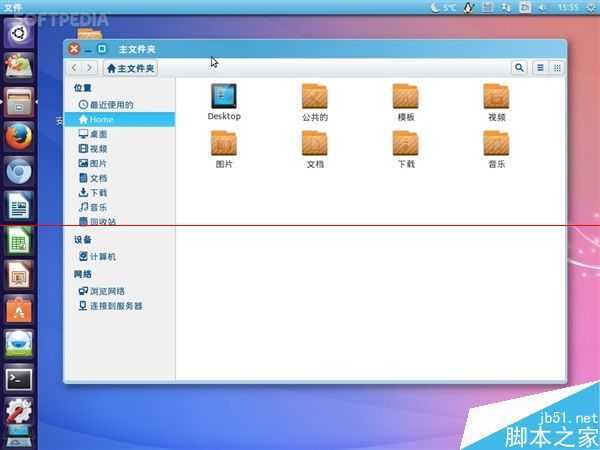
Task: Launch Chromium from the dock
Action: tap(19, 171)
